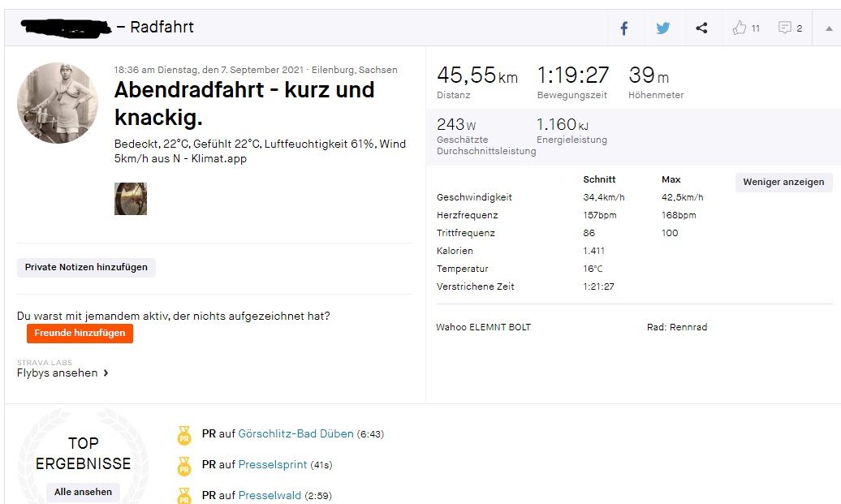Open the small ride photo thumbnail
This screenshot has width=841, height=504.
pyautogui.click(x=131, y=199)
